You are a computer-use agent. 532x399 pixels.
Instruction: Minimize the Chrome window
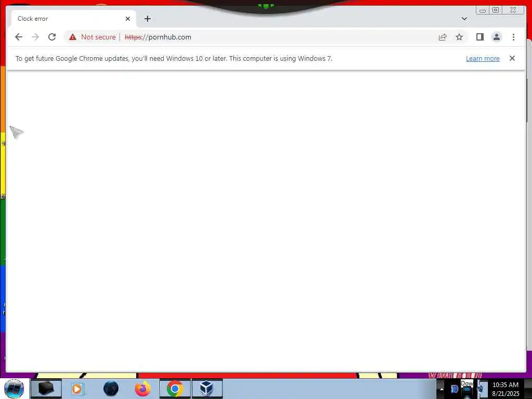click(482, 10)
